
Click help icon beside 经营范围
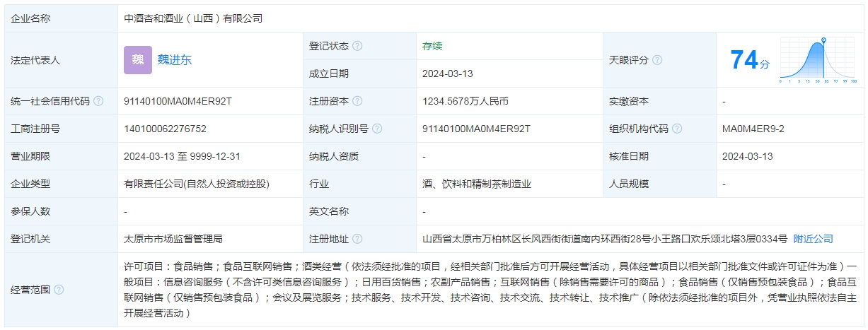point(59,290)
